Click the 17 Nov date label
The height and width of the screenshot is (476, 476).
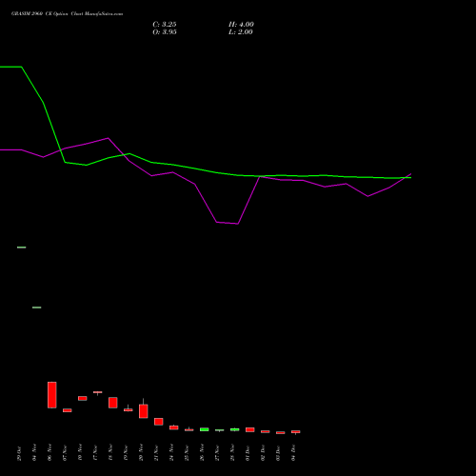pos(95,453)
